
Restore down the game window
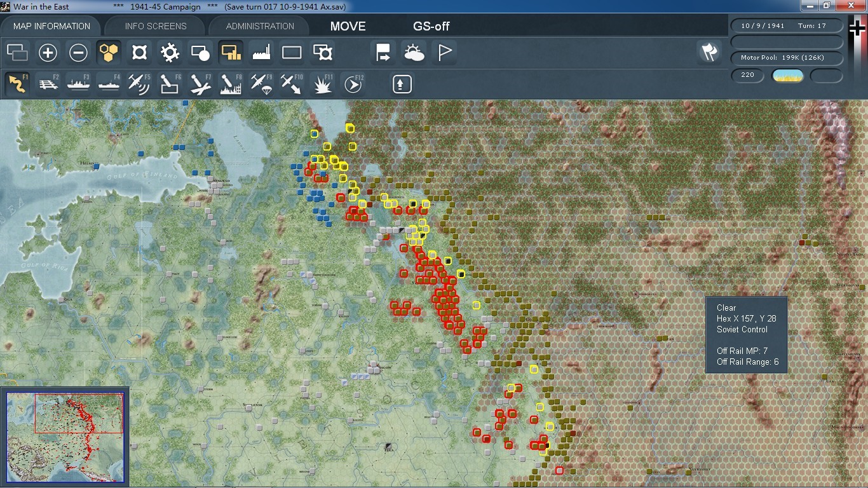pos(827,6)
